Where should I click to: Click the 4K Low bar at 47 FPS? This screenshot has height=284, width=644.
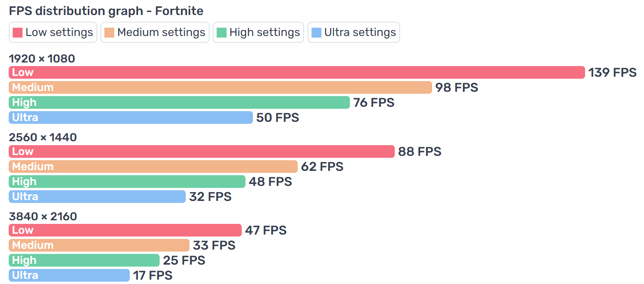125,230
